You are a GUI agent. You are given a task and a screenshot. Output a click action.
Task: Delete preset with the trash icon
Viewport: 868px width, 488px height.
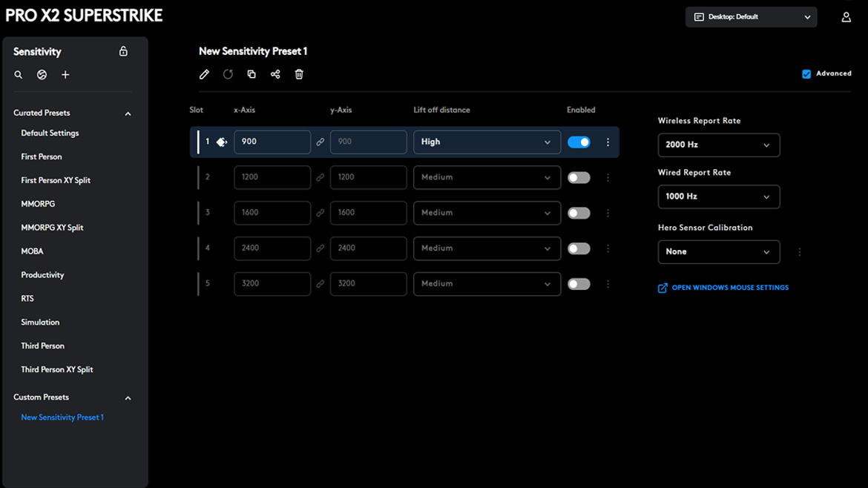point(299,74)
